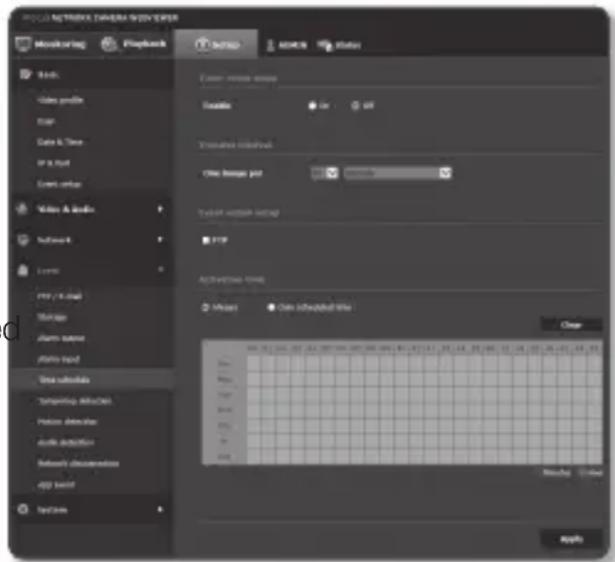Open Network disconnection settings
615x562 pixels.
[x=78, y=463]
